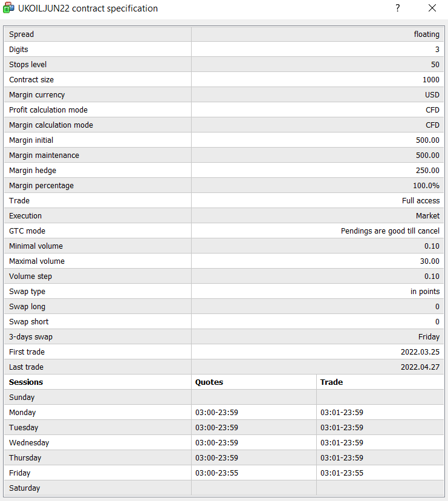This screenshot has height=501, width=448.
Task: Click the Trade column header
Action: click(331, 382)
